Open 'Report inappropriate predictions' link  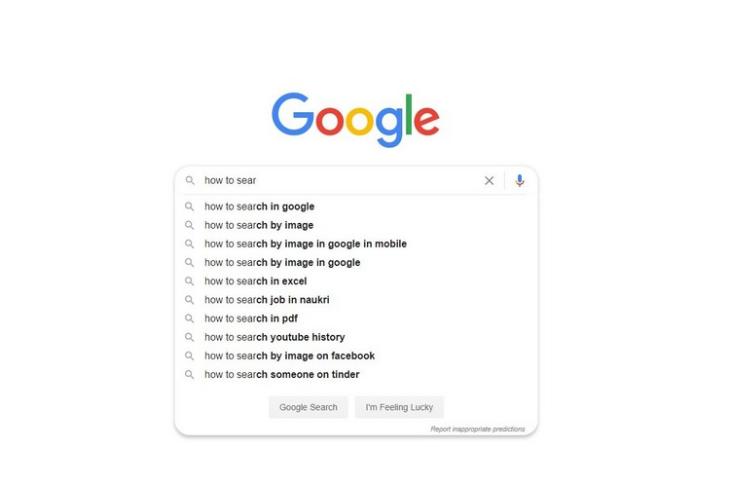coord(477,429)
